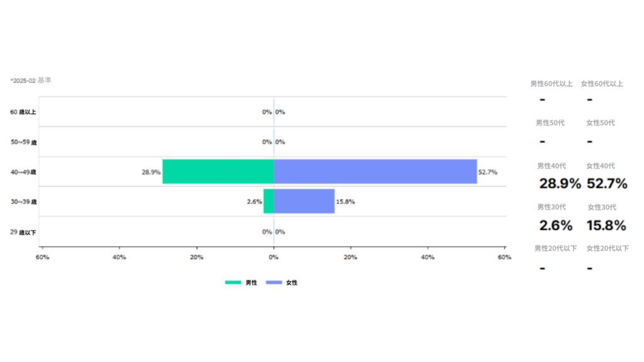Click the 52.7% value under 女性40代
This screenshot has width=644, height=362.
pos(607,184)
